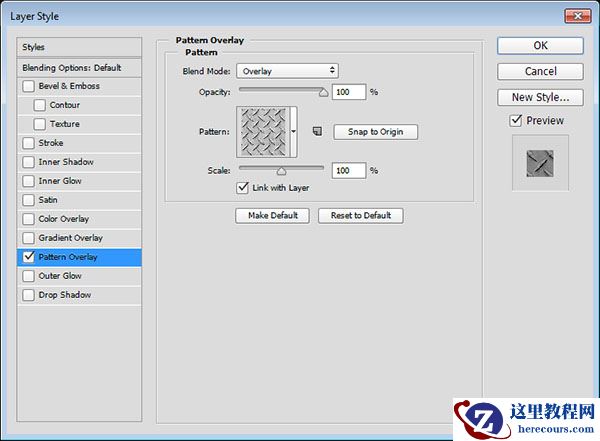Select the Bevel & Emboss label

click(69, 86)
